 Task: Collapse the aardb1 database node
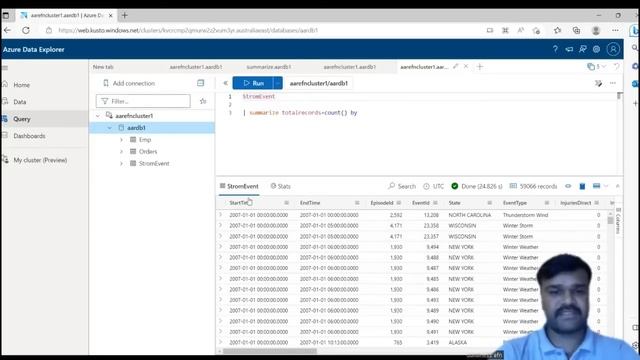[109, 128]
